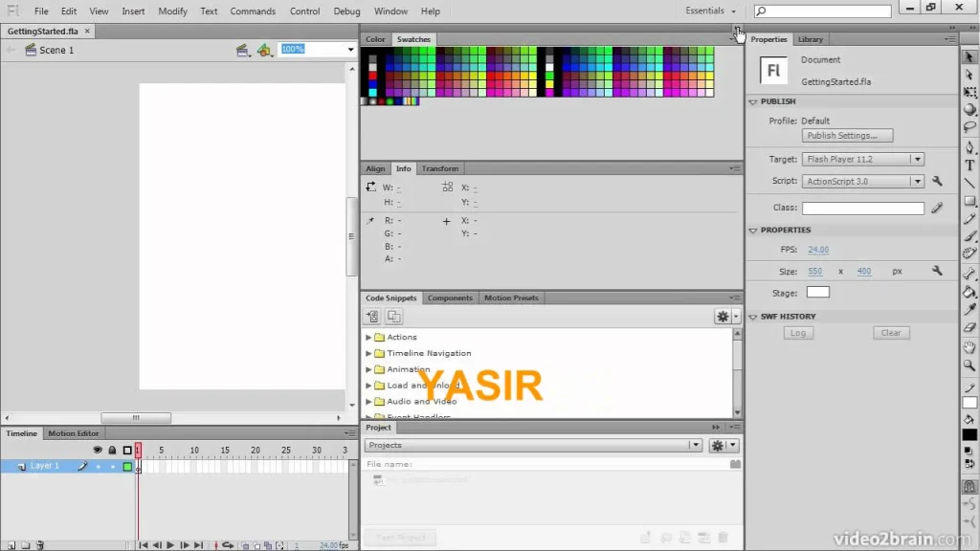Switch to the Color tab
The width and height of the screenshot is (980, 551).
pyautogui.click(x=375, y=39)
